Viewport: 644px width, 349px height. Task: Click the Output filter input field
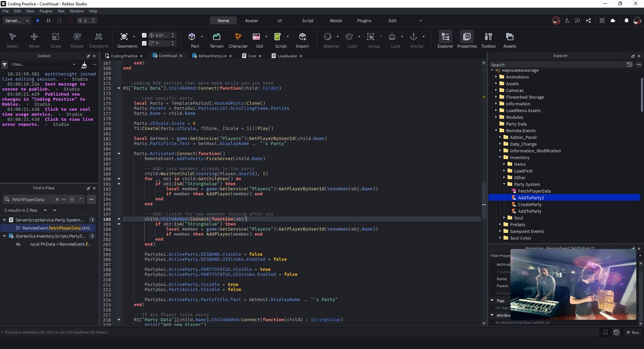point(43,64)
